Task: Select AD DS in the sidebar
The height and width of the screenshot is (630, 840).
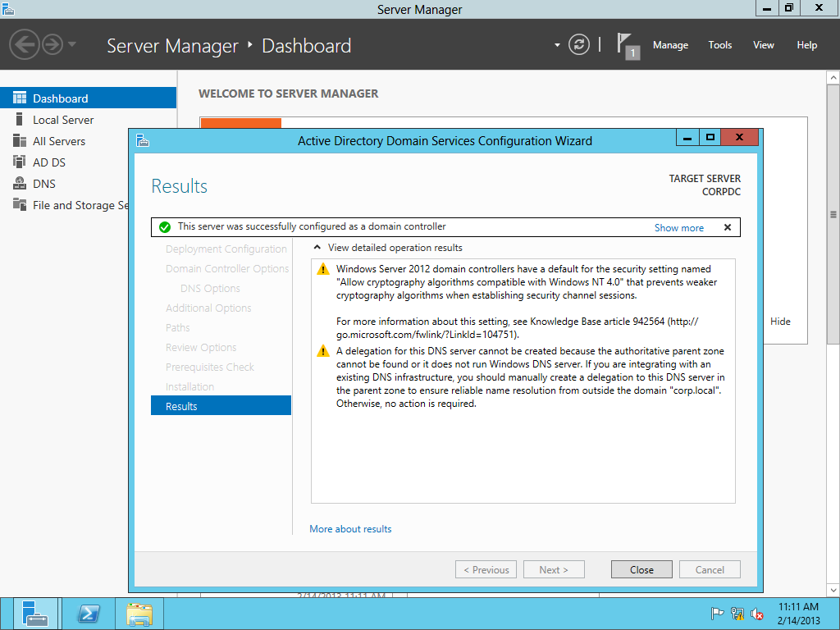Action: (x=49, y=162)
